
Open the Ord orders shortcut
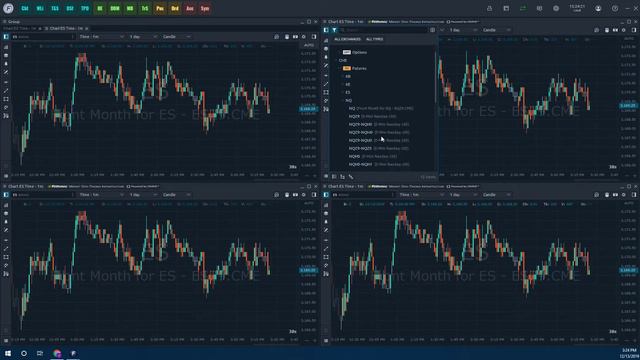(x=175, y=8)
